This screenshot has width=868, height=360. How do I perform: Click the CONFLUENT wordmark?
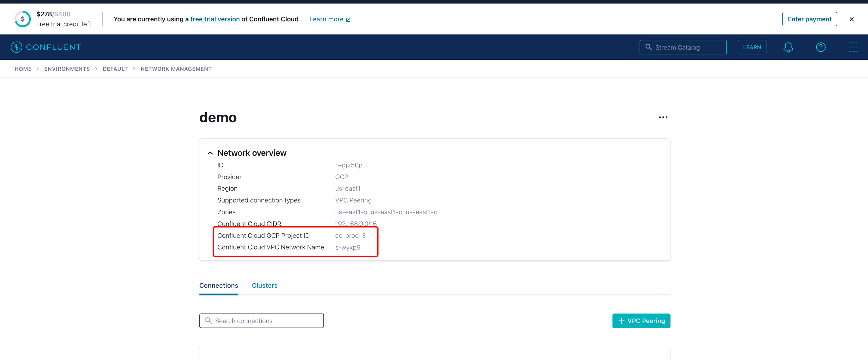[x=54, y=47]
